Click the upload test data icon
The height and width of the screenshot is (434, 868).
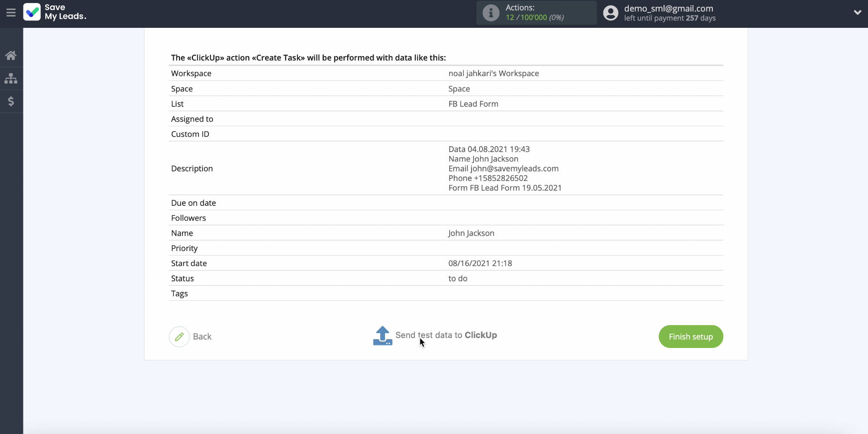coord(383,336)
